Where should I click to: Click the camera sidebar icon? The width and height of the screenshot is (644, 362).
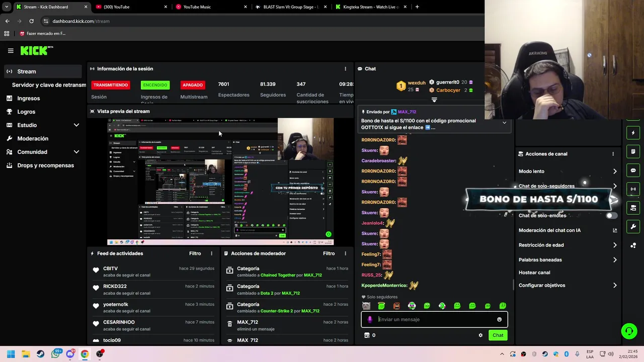click(633, 208)
